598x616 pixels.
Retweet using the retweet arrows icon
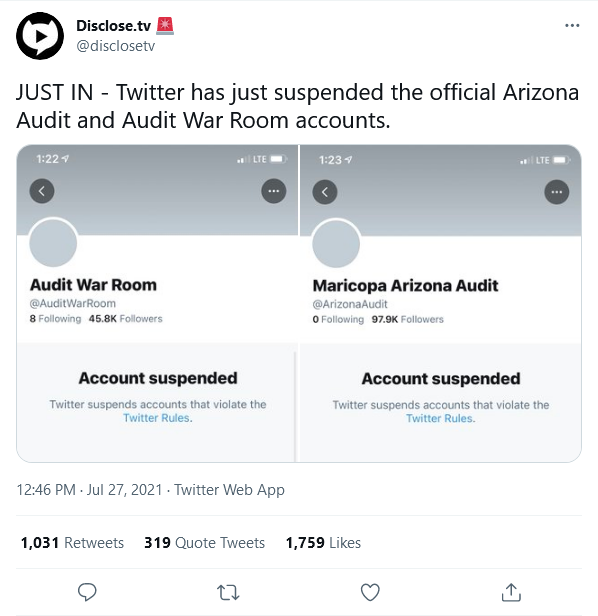[x=228, y=592]
